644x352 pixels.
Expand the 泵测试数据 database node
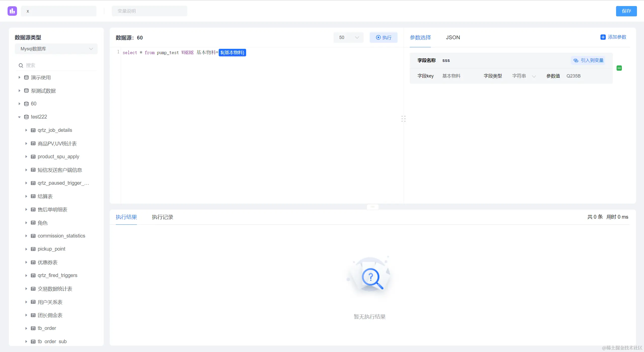click(x=19, y=91)
